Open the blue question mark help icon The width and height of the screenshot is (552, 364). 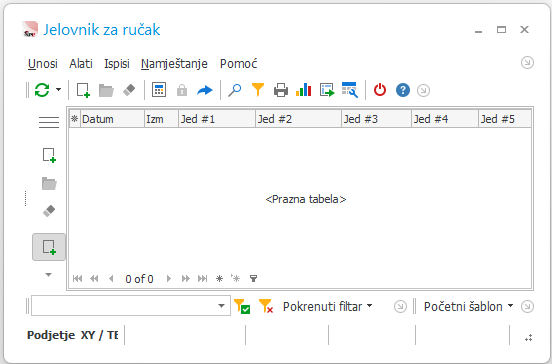coord(403,90)
